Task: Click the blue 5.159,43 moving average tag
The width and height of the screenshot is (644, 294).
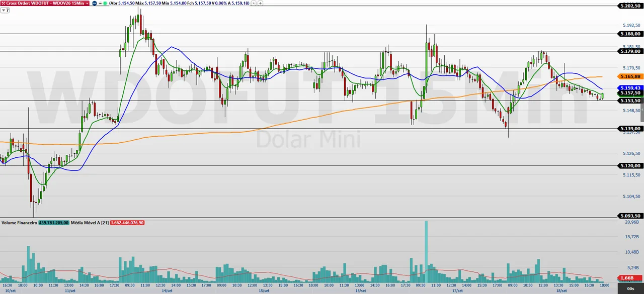Action: pos(630,88)
